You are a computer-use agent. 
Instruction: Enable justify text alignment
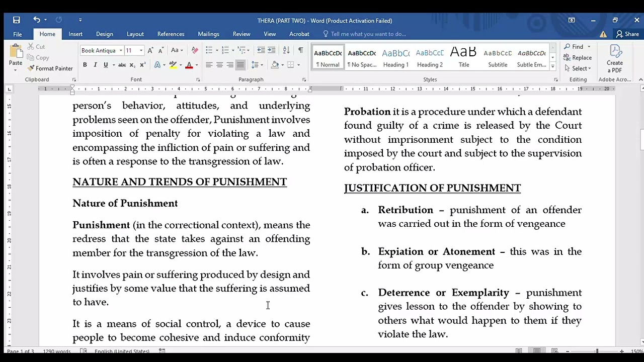coord(240,65)
